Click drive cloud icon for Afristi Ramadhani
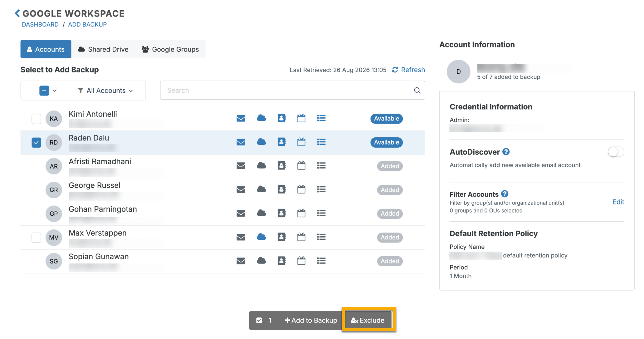Image resolution: width=644 pixels, height=339 pixels. (x=261, y=165)
